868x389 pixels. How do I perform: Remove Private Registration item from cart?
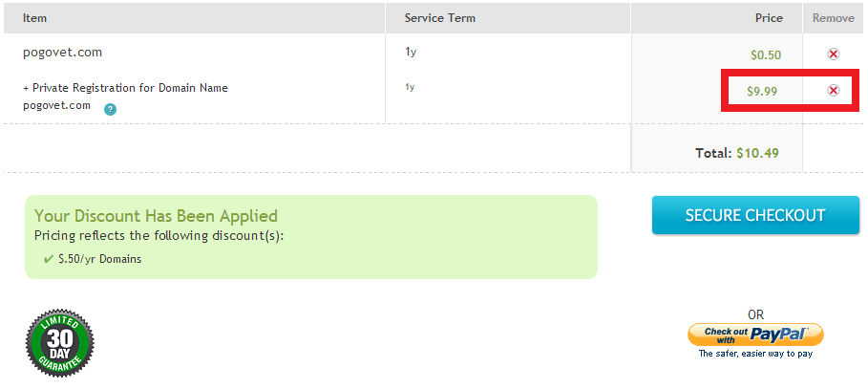[x=833, y=91]
